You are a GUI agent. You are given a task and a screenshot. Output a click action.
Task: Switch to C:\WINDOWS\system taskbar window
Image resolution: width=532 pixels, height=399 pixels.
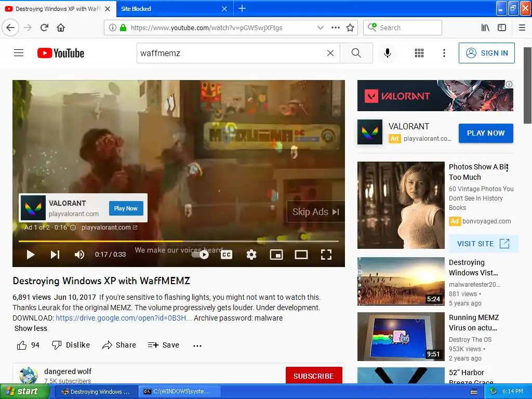(x=180, y=392)
